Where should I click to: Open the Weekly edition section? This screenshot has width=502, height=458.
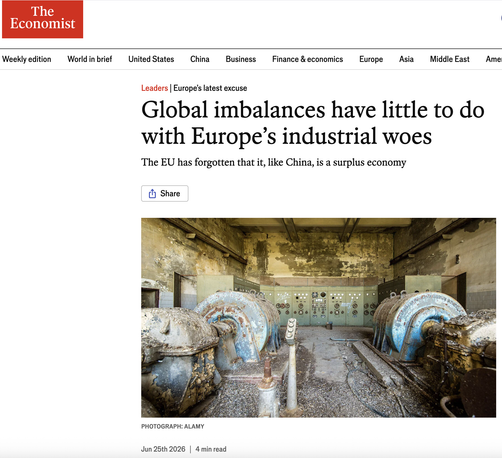pos(27,59)
